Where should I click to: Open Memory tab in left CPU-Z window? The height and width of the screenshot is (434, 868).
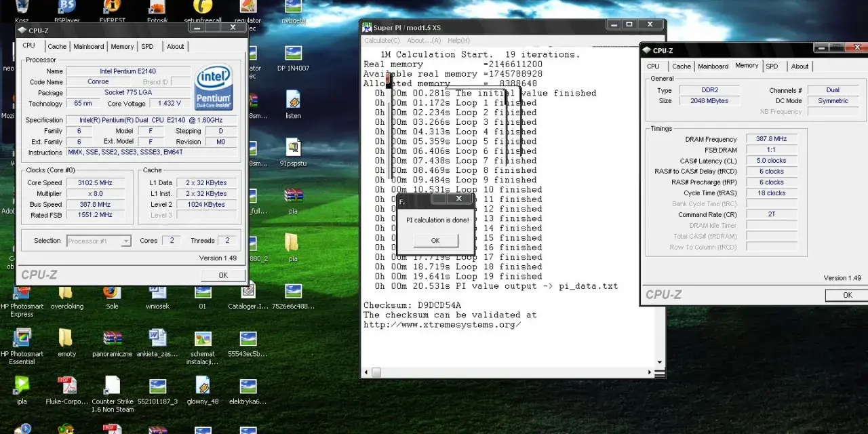(122, 47)
